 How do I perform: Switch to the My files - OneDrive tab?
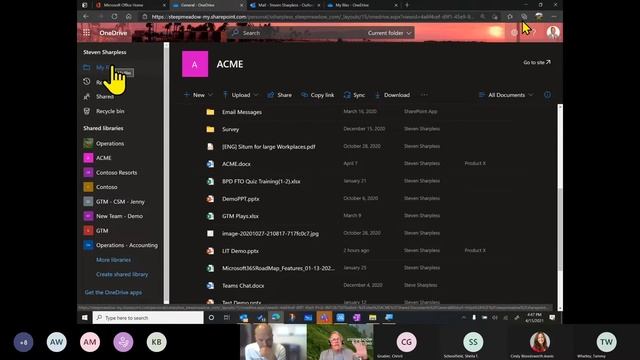[x=362, y=5]
